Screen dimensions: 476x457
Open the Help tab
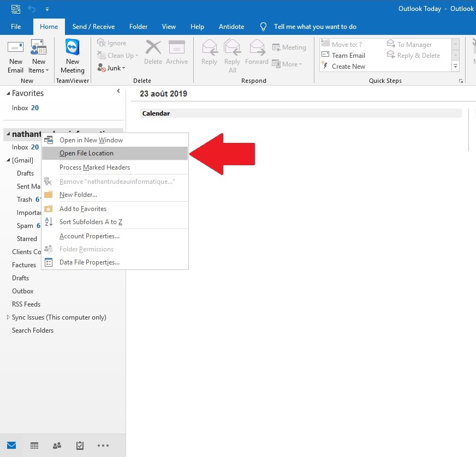[x=197, y=27]
